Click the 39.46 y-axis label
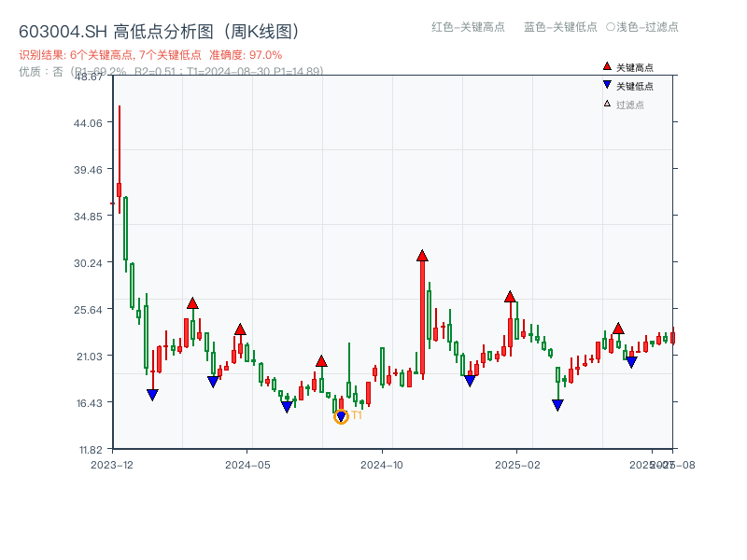Viewport: 747px width, 560px height. click(x=88, y=170)
